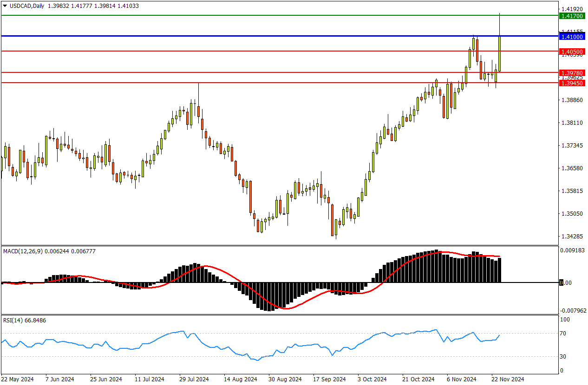Viewport: 588px width, 385px height.
Task: Click the MACD(12,26,9) indicator label
Action: click(x=23, y=251)
